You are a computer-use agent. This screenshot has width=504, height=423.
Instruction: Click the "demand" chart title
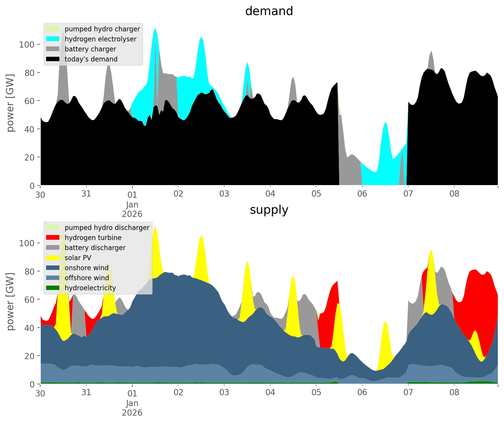[269, 11]
